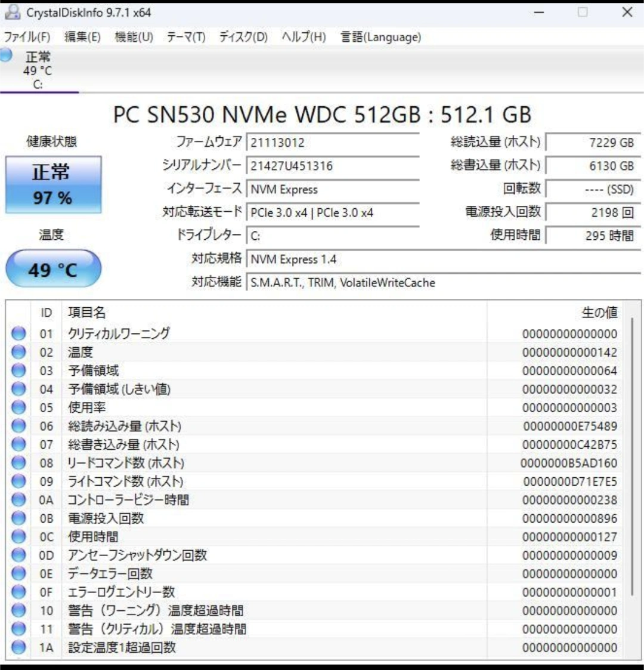Click the firmware field 21113012
Image resolution: width=644 pixels, height=670 pixels.
333,142
